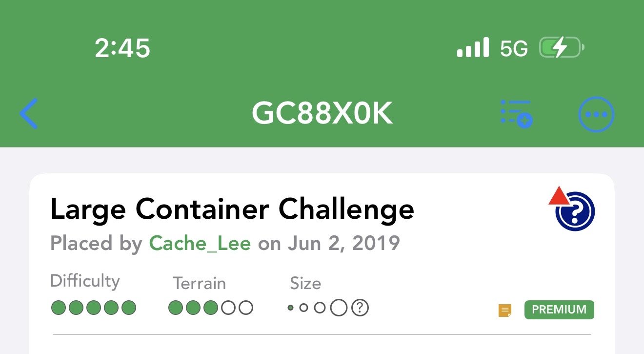Tap the Terrain label
This screenshot has height=354, width=644.
199,283
